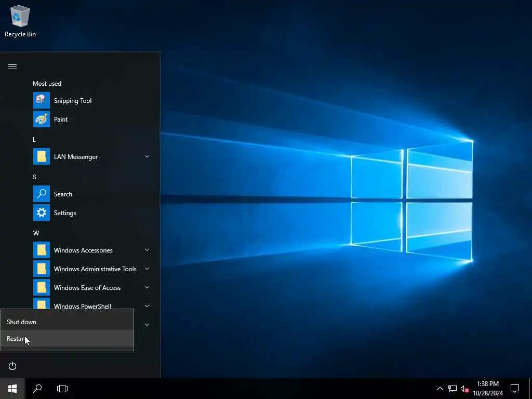Expand the chevron below Windows PowerShell
Image resolution: width=532 pixels, height=399 pixels.
click(147, 325)
